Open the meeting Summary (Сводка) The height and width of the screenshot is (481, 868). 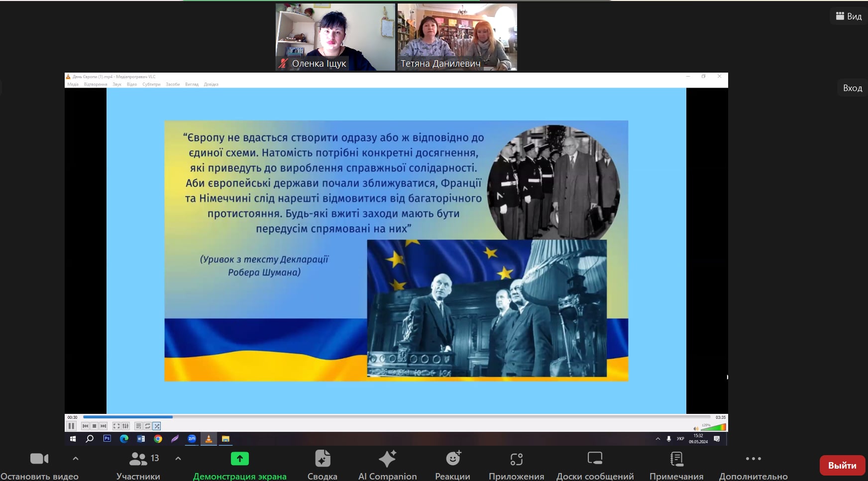tap(322, 465)
